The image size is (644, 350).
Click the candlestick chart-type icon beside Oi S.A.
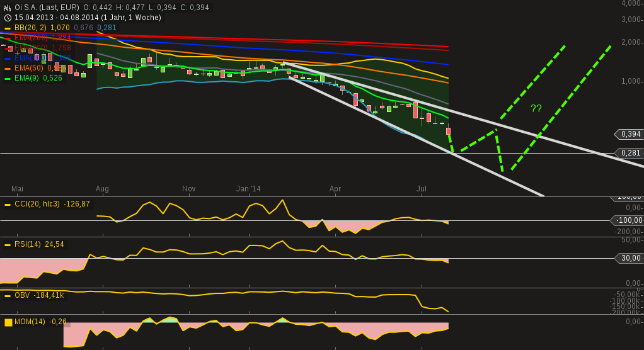coord(8,8)
